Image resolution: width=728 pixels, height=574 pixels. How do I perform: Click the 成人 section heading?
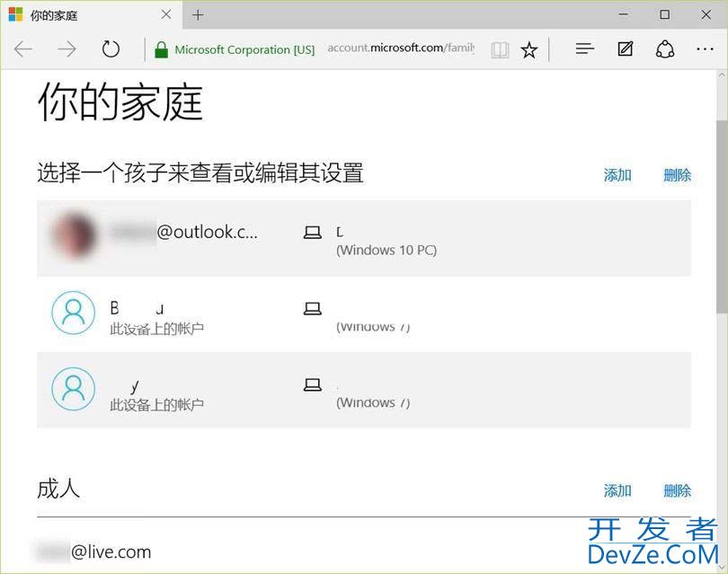pos(58,490)
